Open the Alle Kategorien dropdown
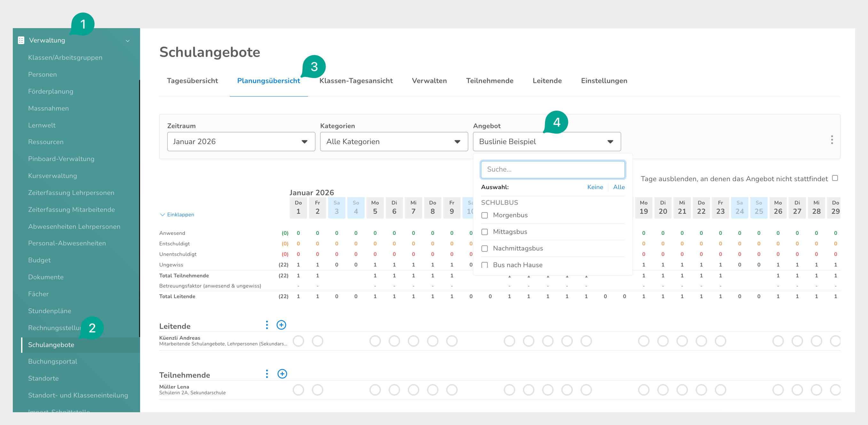Viewport: 868px width, 425px height. 394,142
